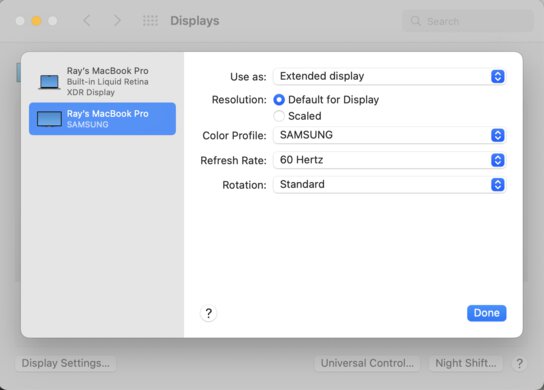
Task: Click the magnifying glass search icon
Action: [416, 21]
